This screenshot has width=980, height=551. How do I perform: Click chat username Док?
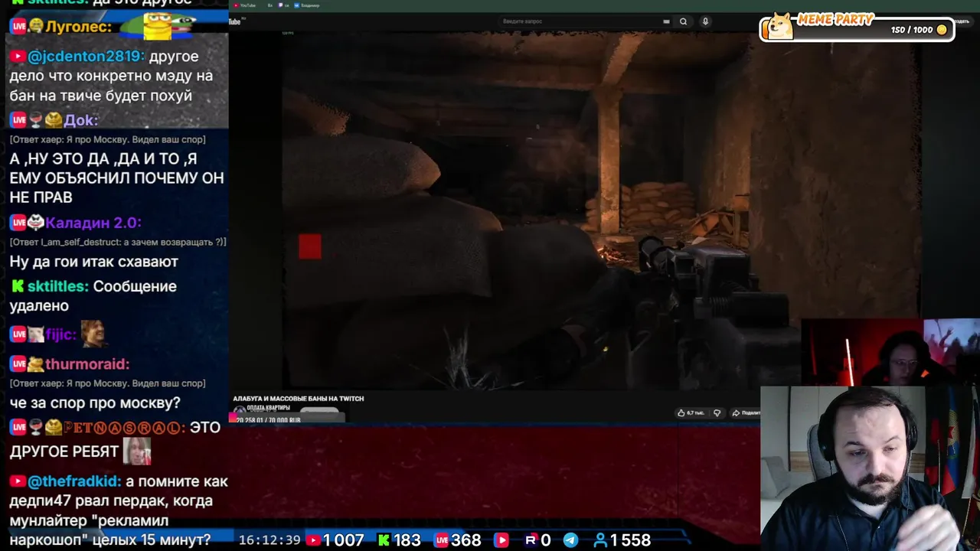pos(80,120)
